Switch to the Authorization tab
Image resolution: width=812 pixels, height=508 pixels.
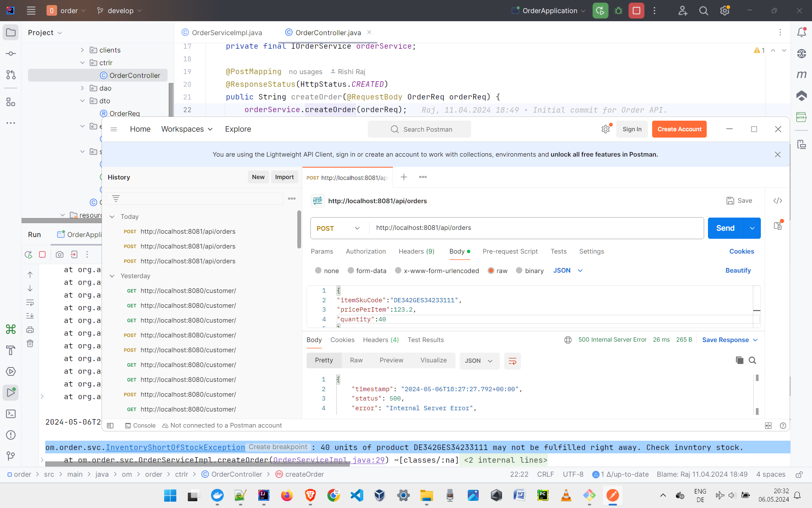tap(365, 251)
